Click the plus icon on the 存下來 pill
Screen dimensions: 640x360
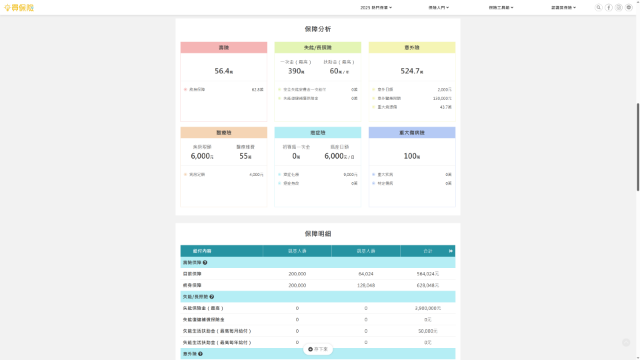(x=310, y=349)
